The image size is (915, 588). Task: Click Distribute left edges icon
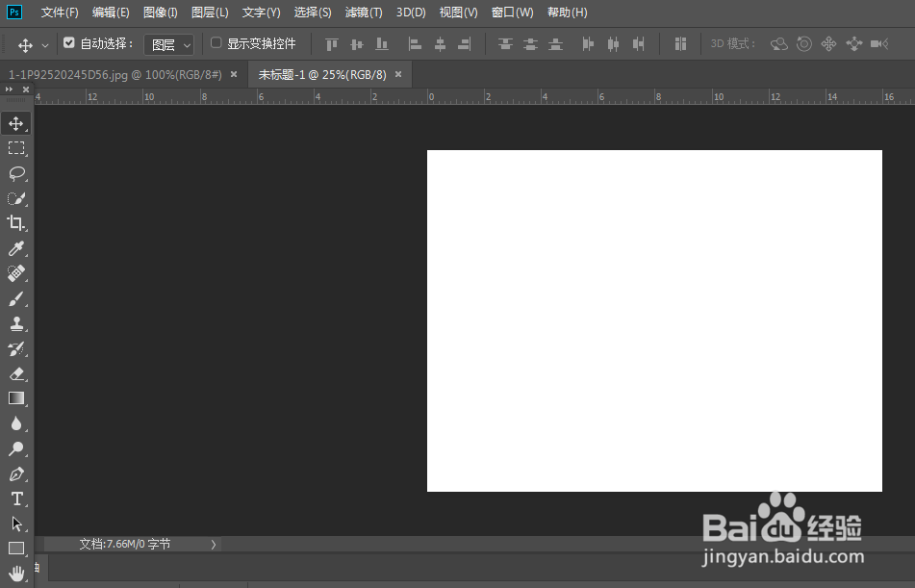click(588, 44)
